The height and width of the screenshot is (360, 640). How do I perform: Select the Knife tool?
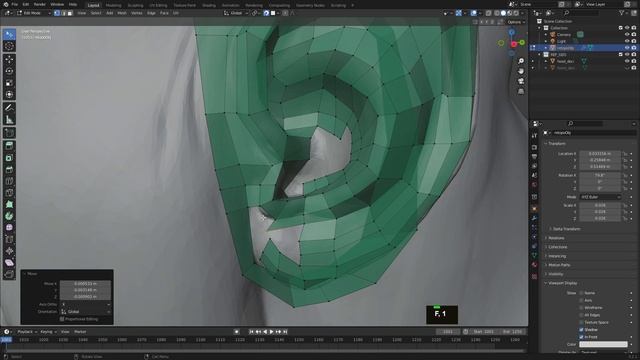(9, 193)
